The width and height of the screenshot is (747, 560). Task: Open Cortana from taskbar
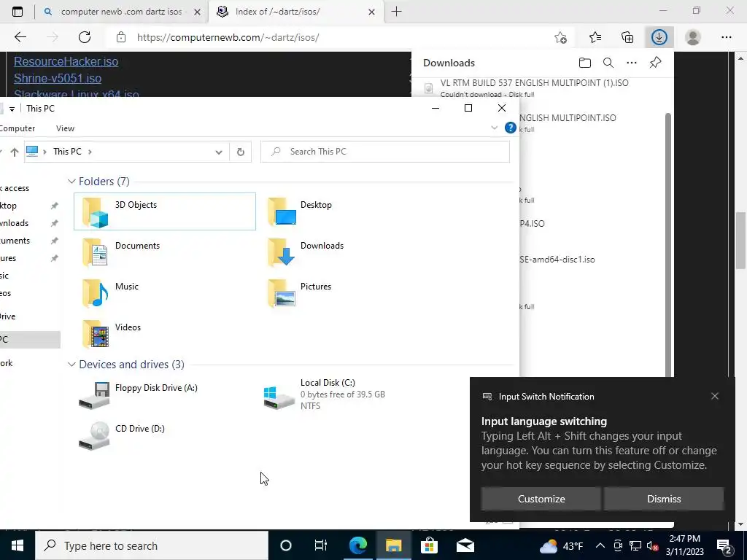[285, 545]
